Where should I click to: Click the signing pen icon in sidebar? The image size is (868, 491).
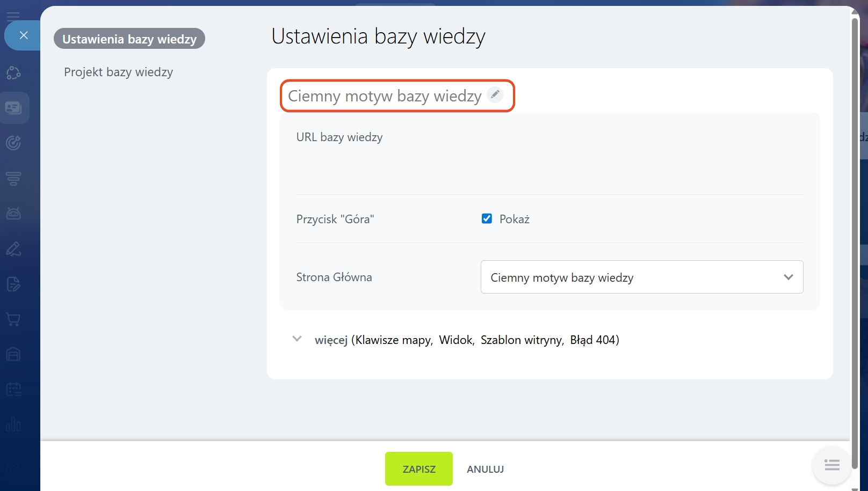13,249
